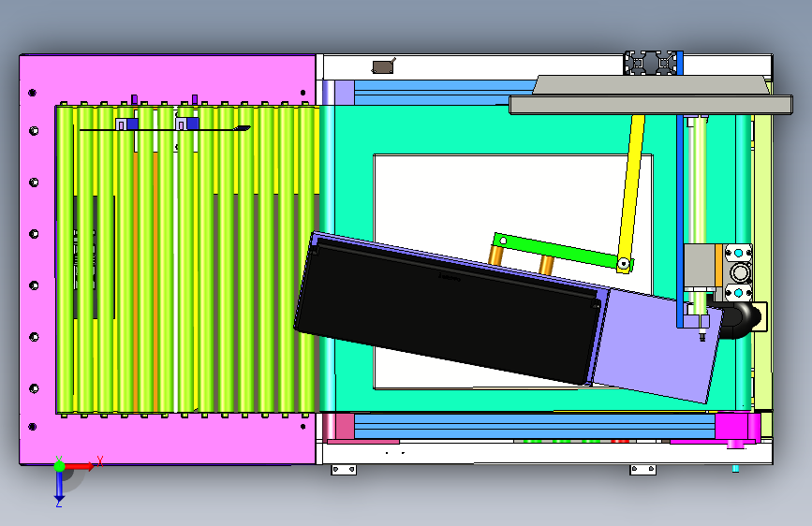Screen dimensions: 812x526
Task: Click the blue Z axis arrow of the triad
Action: [59, 486]
